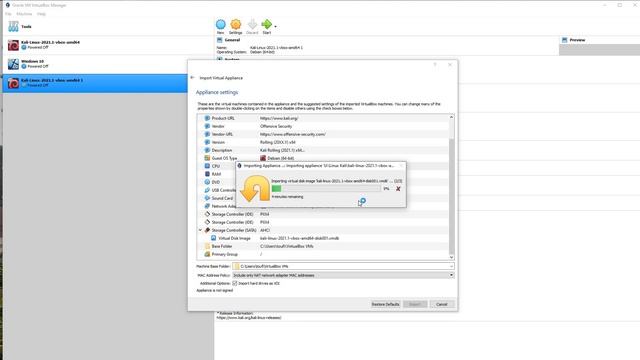The height and width of the screenshot is (360, 640).
Task: Open the Machine menu
Action: tap(24, 14)
